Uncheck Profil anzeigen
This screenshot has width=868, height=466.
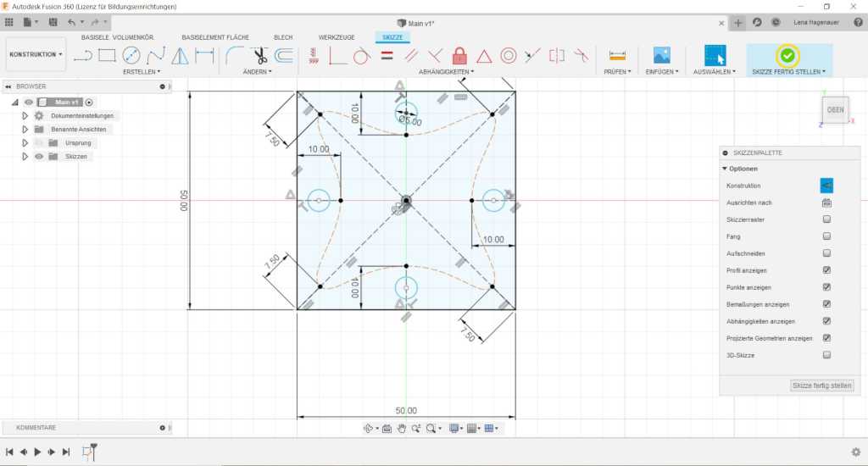tap(826, 270)
